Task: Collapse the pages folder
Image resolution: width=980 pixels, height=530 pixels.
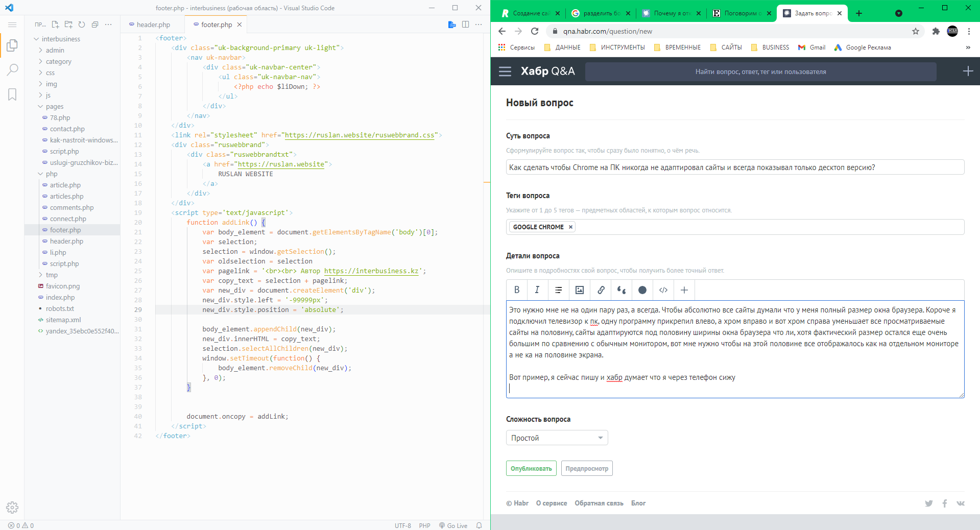Action: click(55, 106)
